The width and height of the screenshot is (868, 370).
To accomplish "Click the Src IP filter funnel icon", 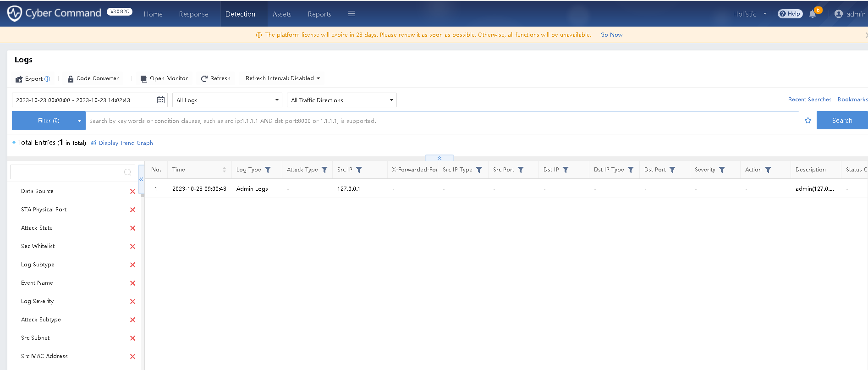I will tap(359, 170).
